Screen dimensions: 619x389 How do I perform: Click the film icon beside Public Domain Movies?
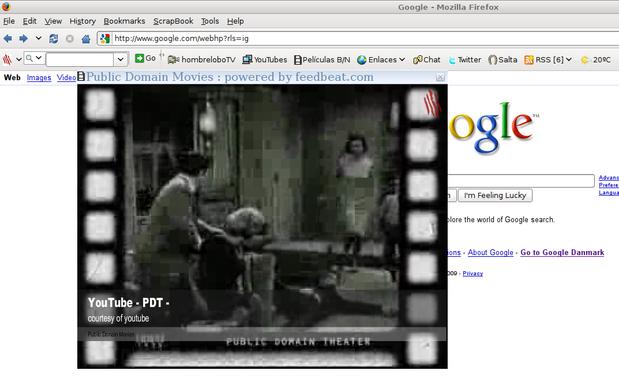[81, 76]
